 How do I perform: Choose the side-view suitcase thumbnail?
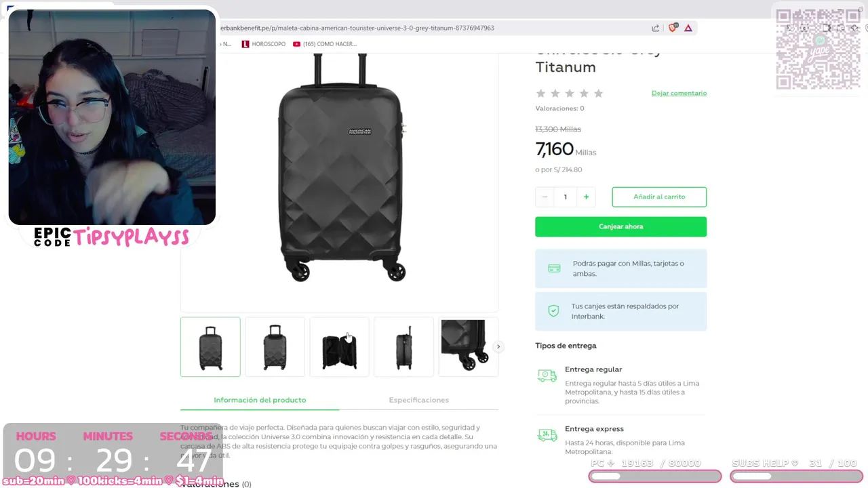click(x=403, y=347)
